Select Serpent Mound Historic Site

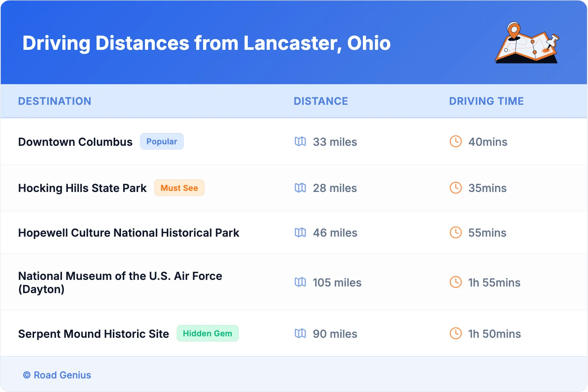click(93, 334)
